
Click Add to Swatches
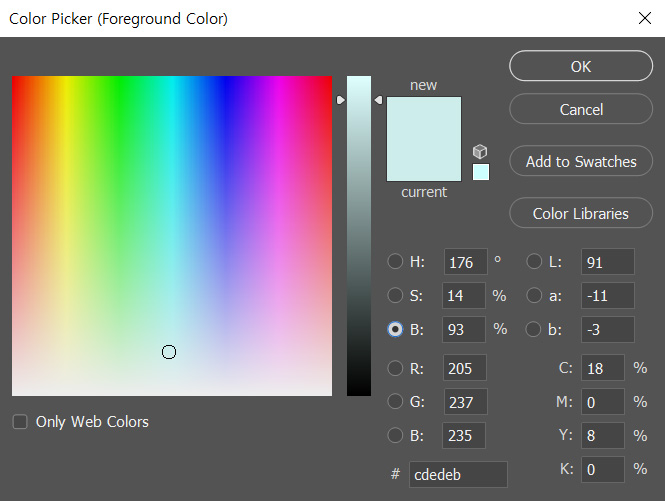click(x=581, y=161)
